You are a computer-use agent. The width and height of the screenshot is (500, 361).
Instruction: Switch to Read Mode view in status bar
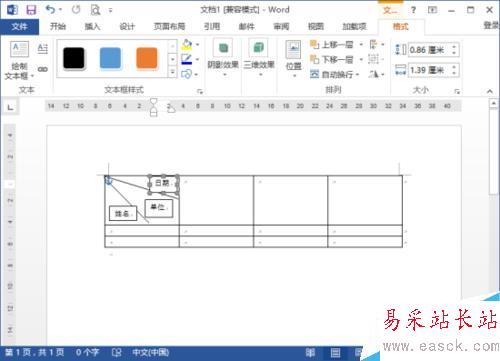point(311,353)
